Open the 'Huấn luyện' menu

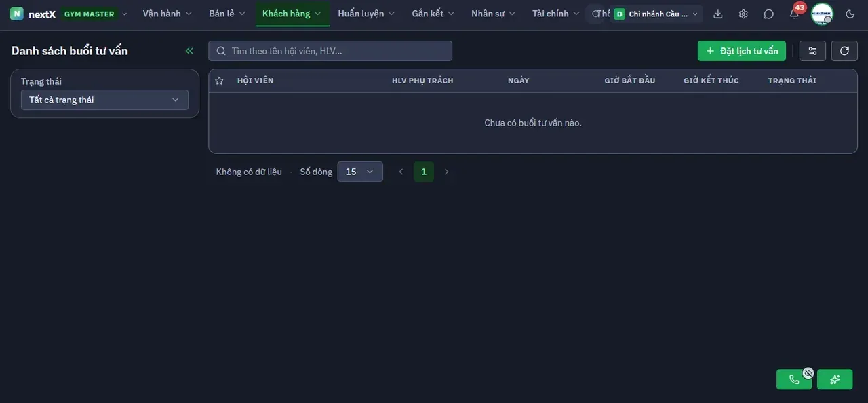(366, 14)
